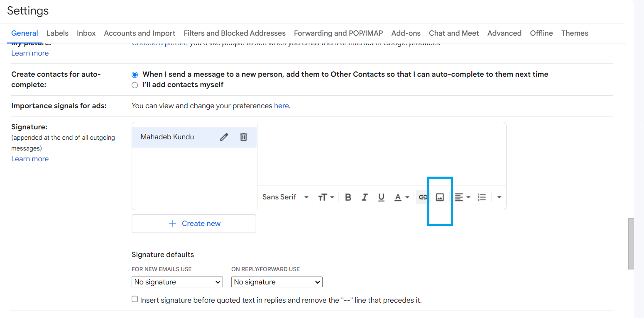
Task: Enable insert signature before quoted text checkbox
Action: (135, 299)
